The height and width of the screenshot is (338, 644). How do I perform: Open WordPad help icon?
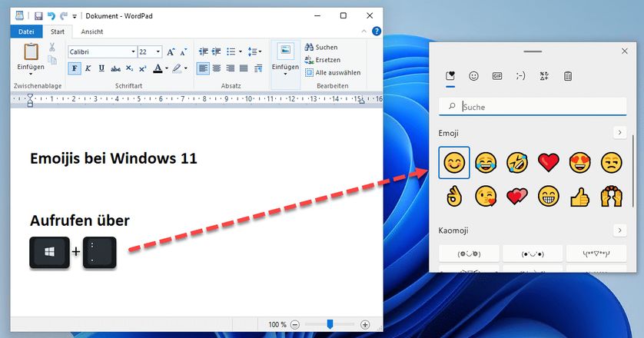coord(377,31)
